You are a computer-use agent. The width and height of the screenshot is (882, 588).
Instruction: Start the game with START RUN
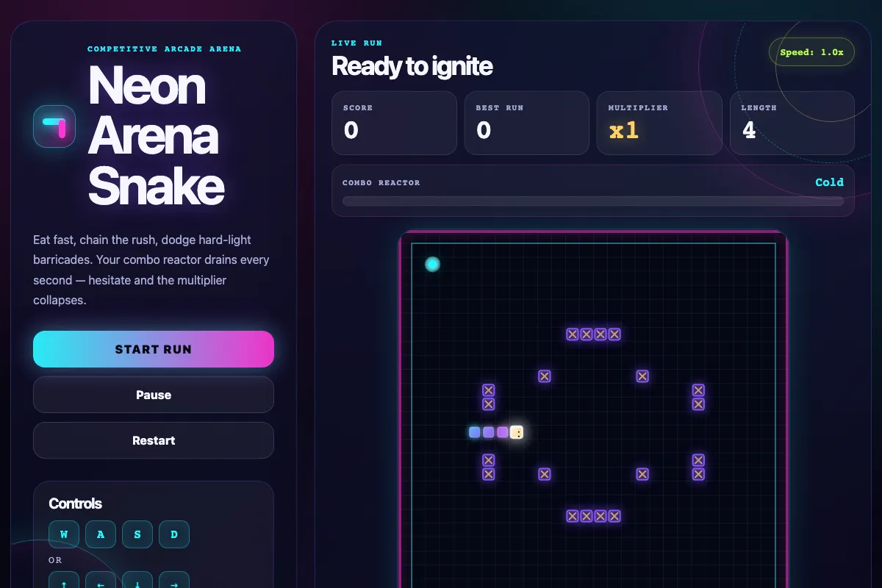point(154,349)
